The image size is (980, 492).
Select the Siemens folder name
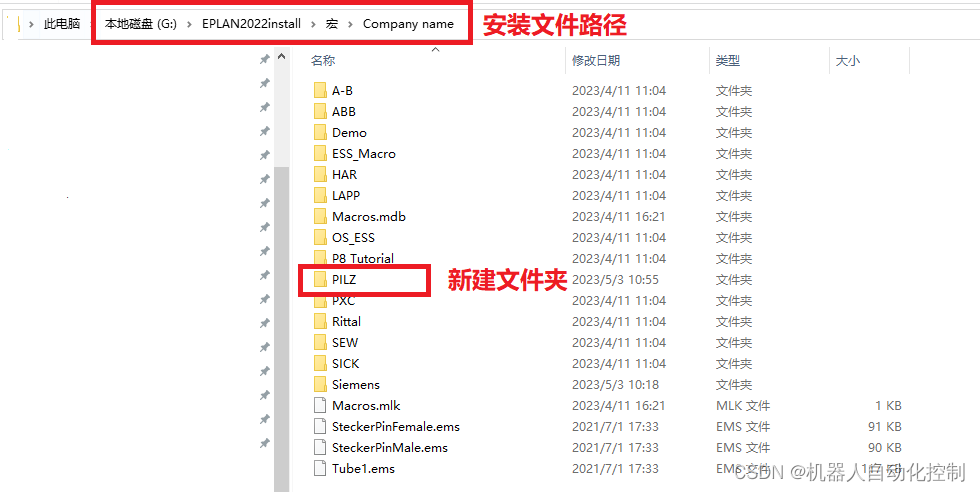pos(356,384)
